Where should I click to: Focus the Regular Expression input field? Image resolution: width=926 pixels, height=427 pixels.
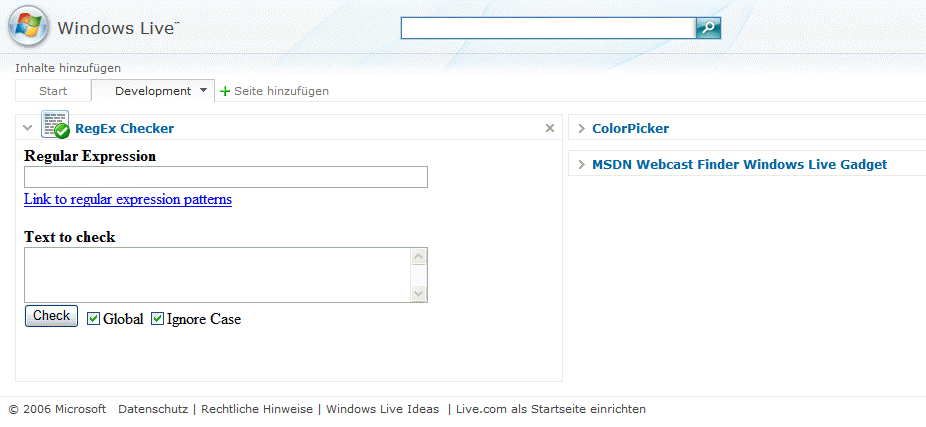coord(226,177)
